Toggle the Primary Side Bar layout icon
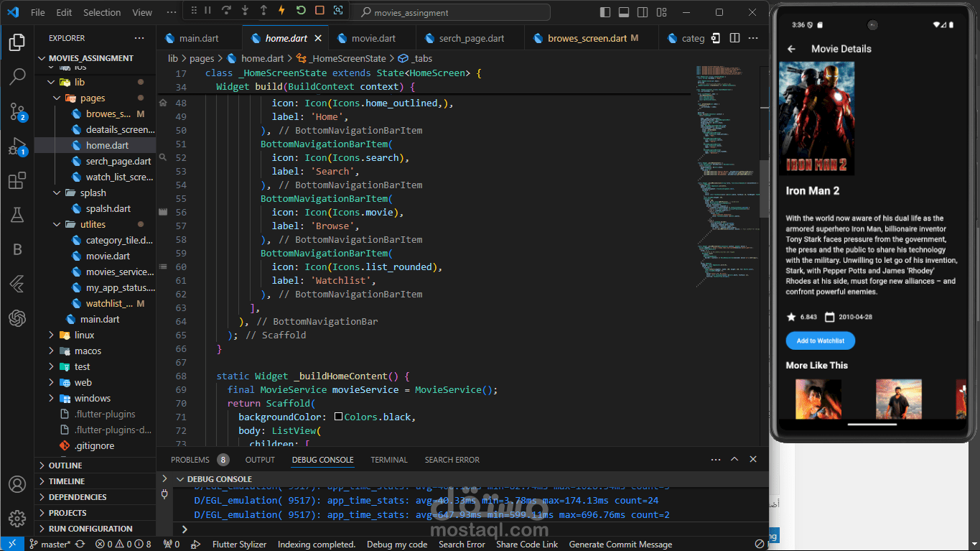980x551 pixels. tap(605, 12)
